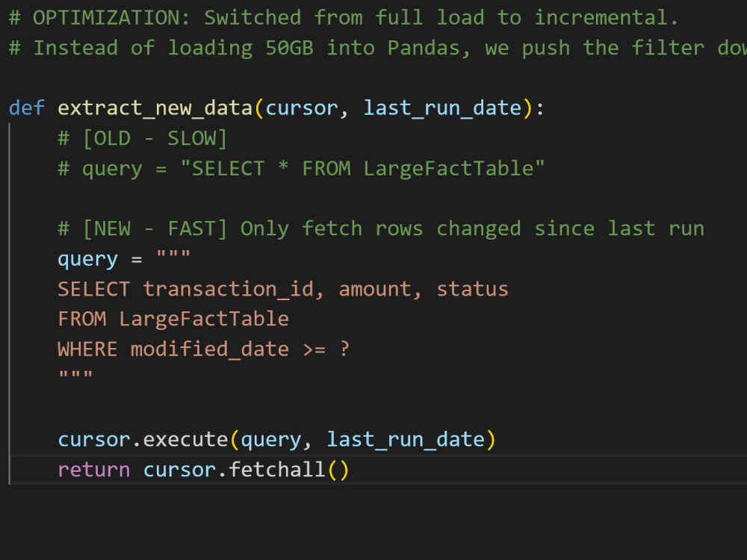Click the 'FROM LargeFactTable' SQL line
The height and width of the screenshot is (560, 747).
(x=173, y=320)
